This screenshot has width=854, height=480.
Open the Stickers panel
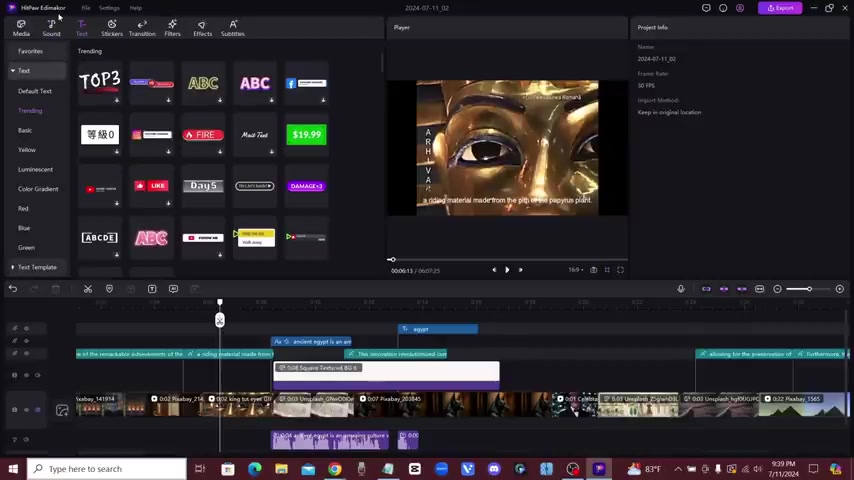pos(112,28)
